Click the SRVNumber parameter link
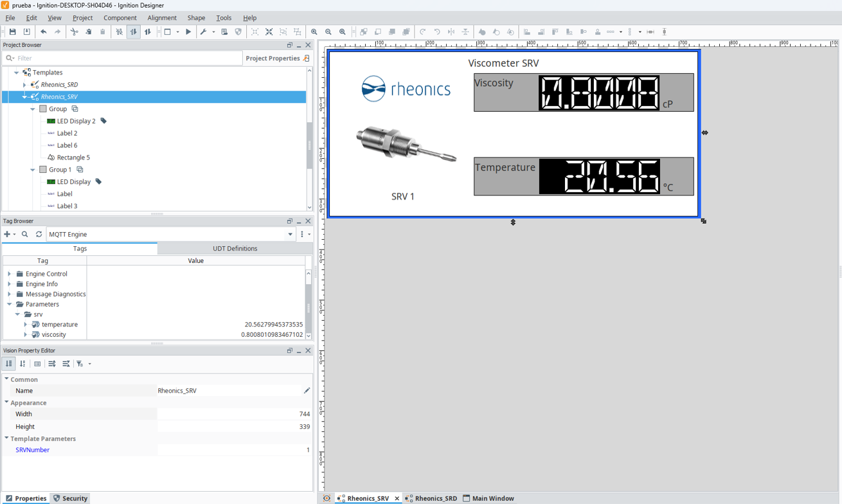842x504 pixels. pos(32,450)
